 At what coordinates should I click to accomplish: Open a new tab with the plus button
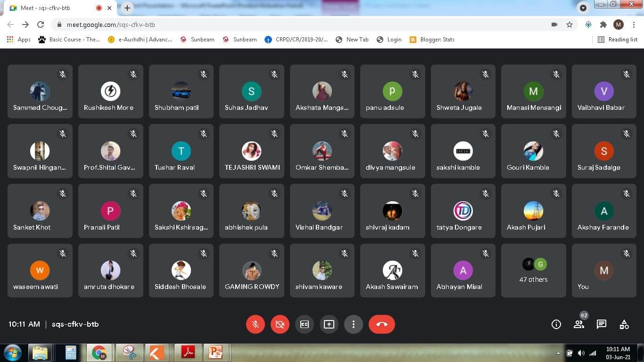(x=127, y=8)
